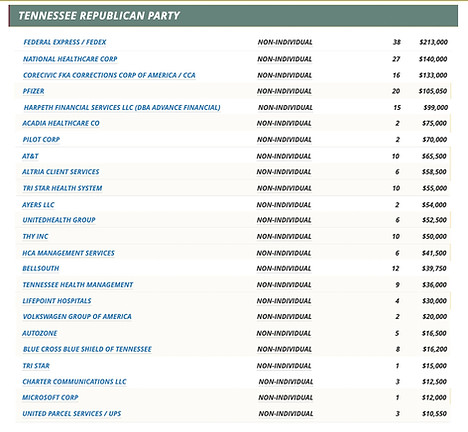The height and width of the screenshot is (432, 468).
Task: Click Non-Individual type in AT&T row
Action: coord(284,156)
